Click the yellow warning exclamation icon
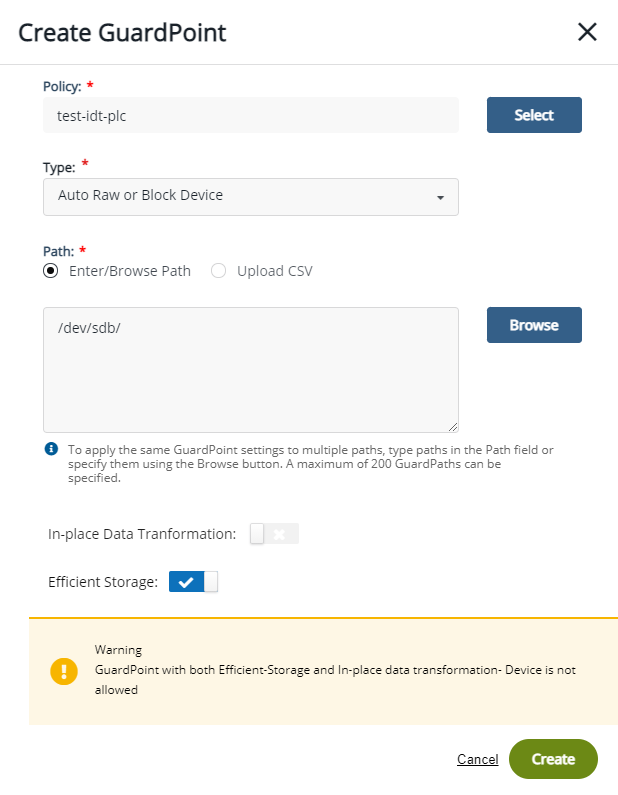The width and height of the screenshot is (618, 795). (64, 670)
